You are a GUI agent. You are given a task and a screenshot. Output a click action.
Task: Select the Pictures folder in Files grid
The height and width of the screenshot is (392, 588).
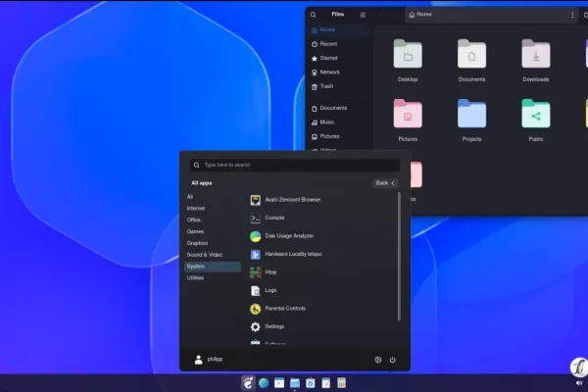point(408,121)
